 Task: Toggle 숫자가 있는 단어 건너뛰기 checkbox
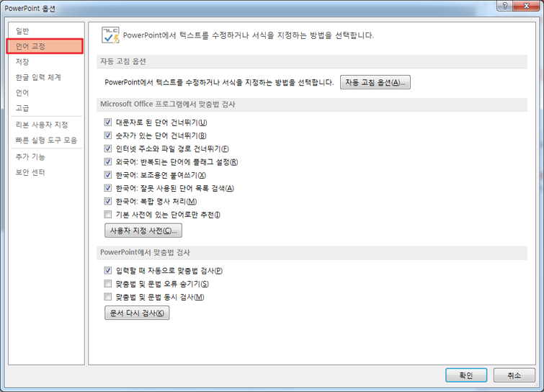(108, 135)
